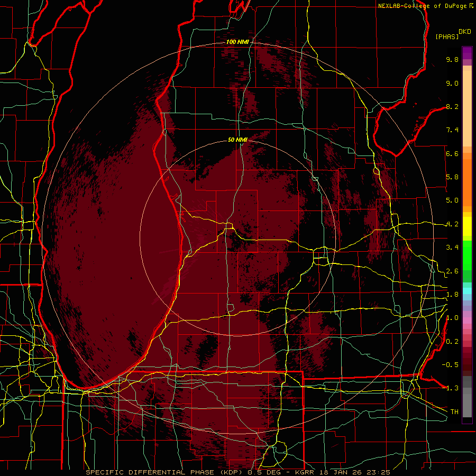Click the 0.2 value on the color scale
The height and width of the screenshot is (476, 476).
click(452, 342)
